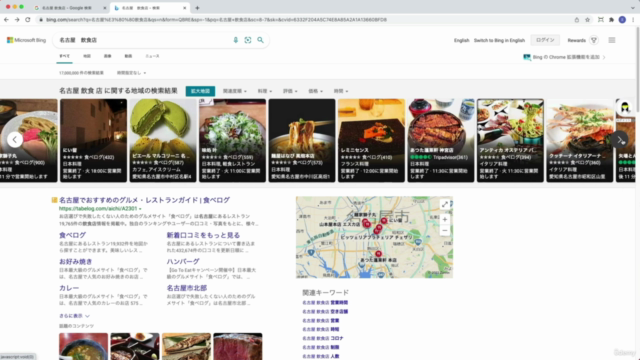Viewport: 640px width, 360px height.
Task: Click the Rewards trophy icon
Action: click(594, 40)
